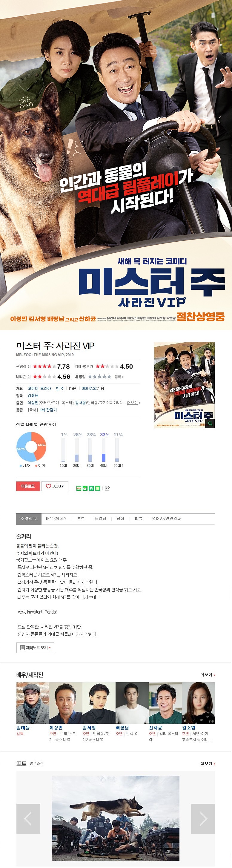Expand the 제작노트 보기 dropdown
Viewport: 232px width, 868px height.
point(35,647)
